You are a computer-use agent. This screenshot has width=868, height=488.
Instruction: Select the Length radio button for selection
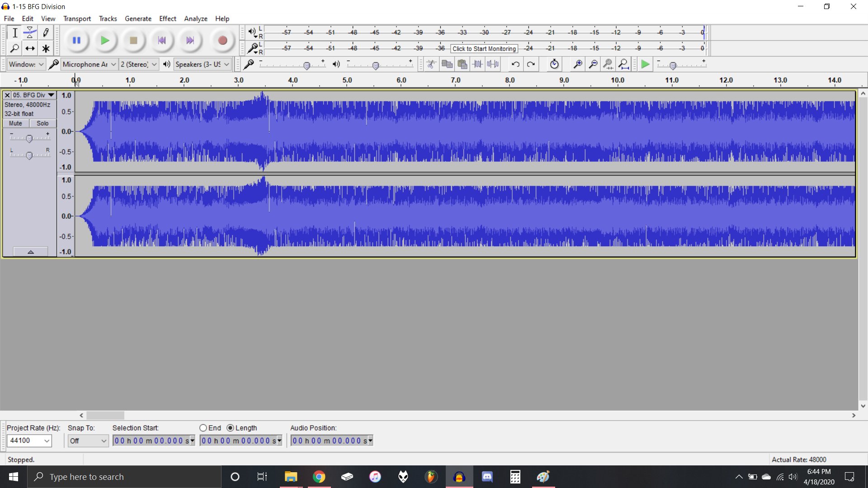(x=230, y=427)
